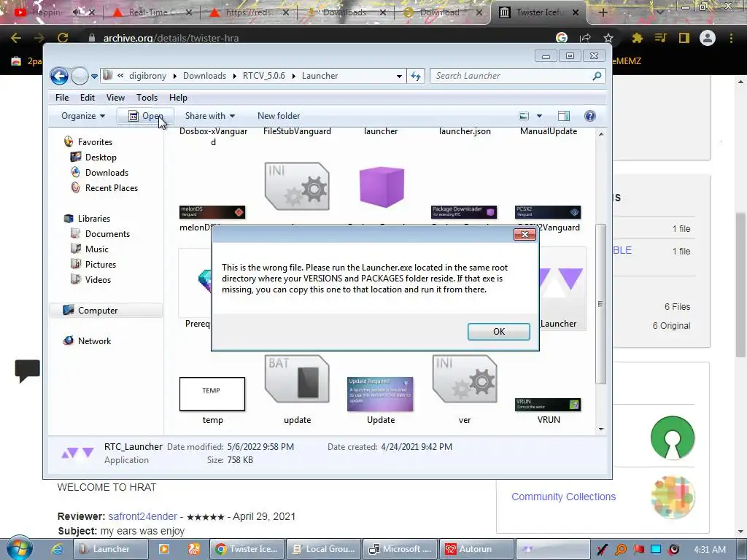Open Chrome three-dot menu
Screen dimensions: 747x560
click(x=731, y=38)
